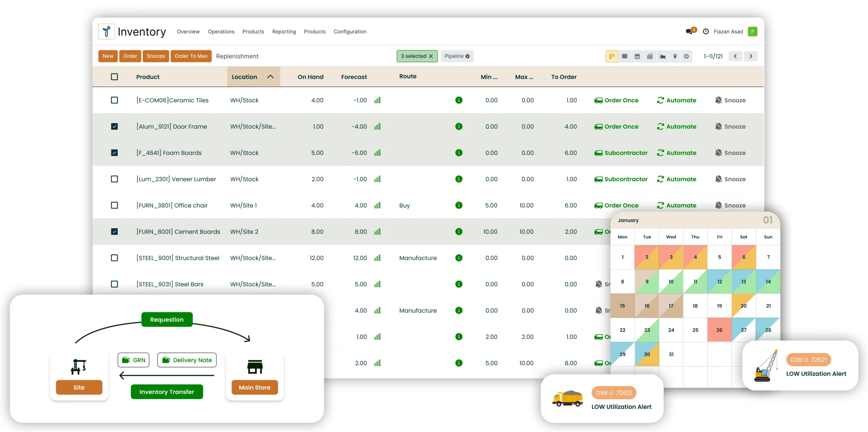Go to next page of records
This screenshot has height=432, width=868.
(x=751, y=56)
